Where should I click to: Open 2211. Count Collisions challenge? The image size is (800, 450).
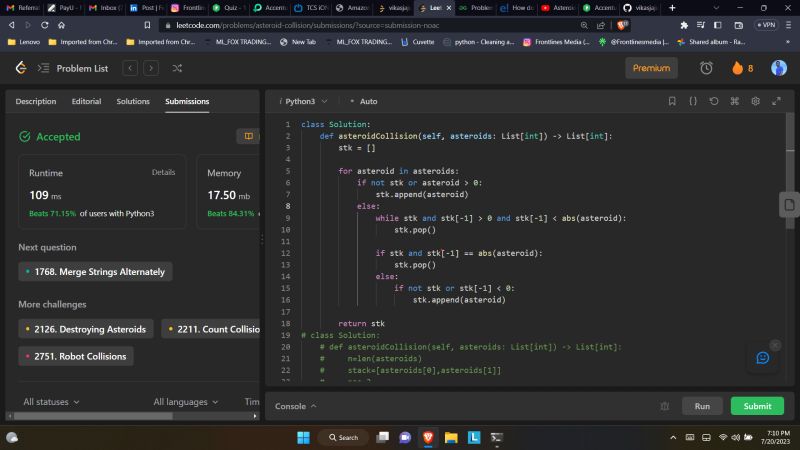point(211,329)
